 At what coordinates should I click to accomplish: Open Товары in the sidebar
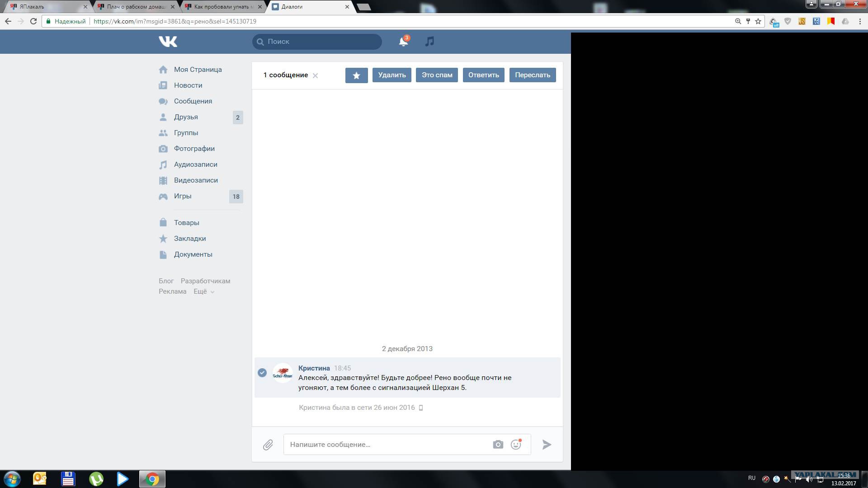tap(187, 223)
